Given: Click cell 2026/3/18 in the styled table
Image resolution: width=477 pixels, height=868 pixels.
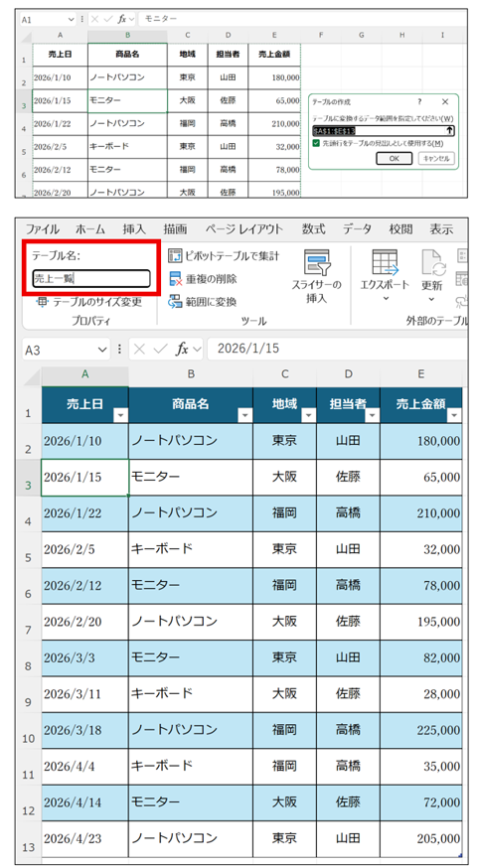Looking at the screenshot, I should click(84, 730).
